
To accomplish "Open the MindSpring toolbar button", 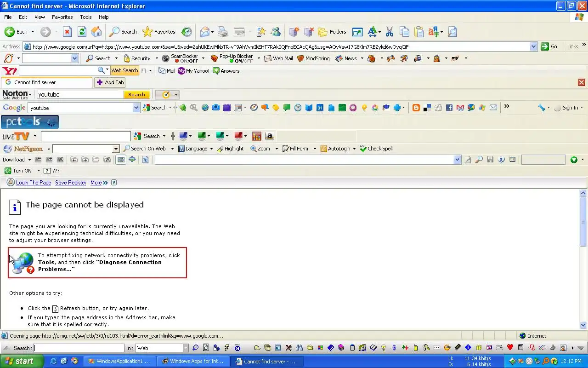I will pos(313,58).
